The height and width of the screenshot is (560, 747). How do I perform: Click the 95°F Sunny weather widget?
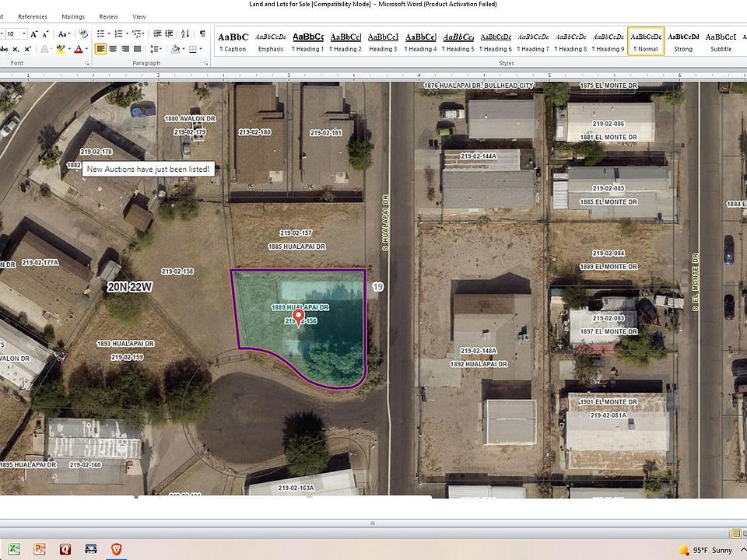705,551
